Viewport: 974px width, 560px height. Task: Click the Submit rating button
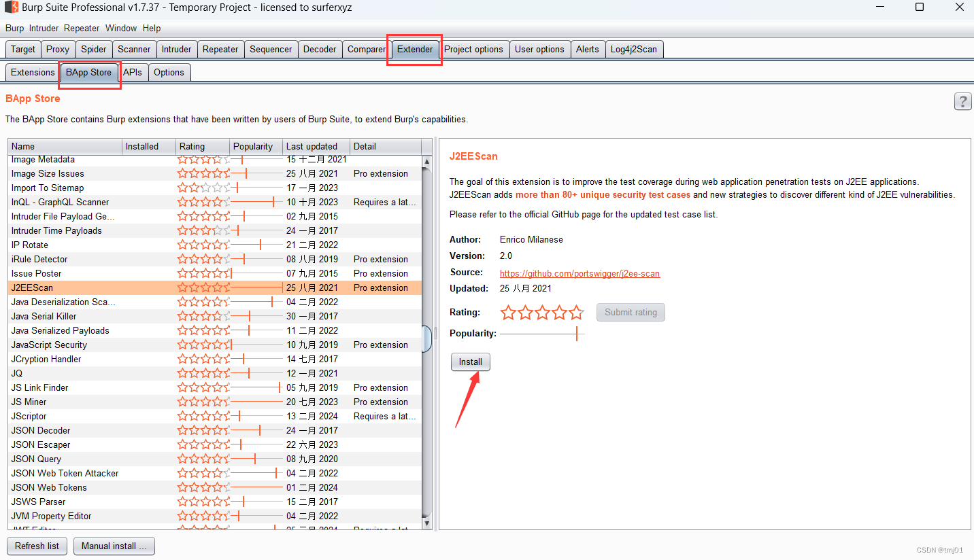tap(631, 312)
